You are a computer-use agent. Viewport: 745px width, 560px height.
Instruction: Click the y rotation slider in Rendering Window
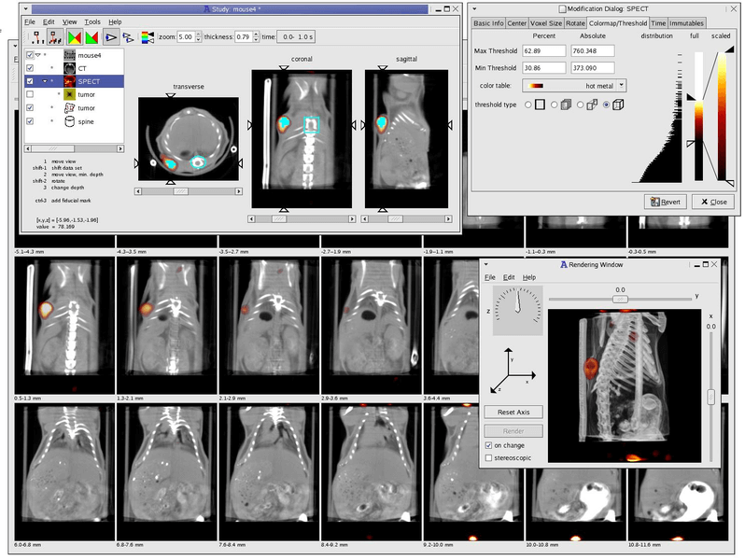tap(620, 299)
